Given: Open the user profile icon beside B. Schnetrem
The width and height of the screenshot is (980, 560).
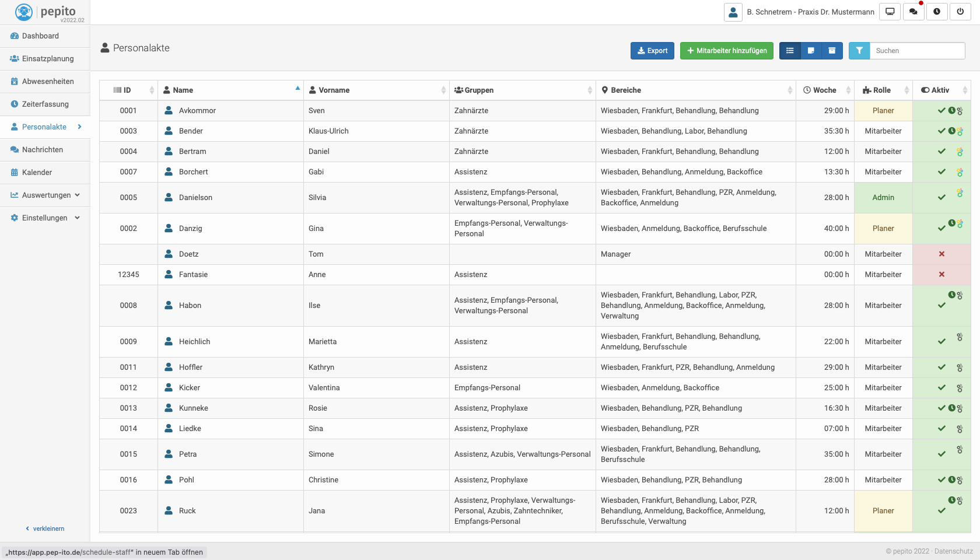Looking at the screenshot, I should [x=733, y=12].
